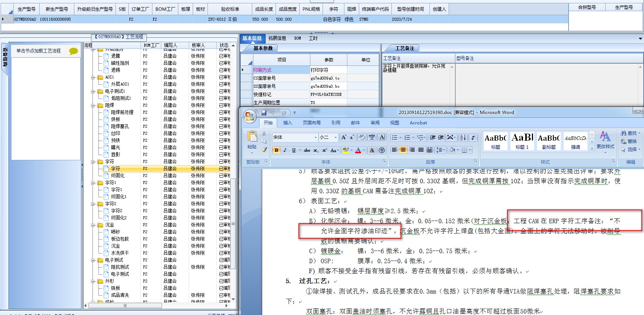Align text right in Word
Image resolution: width=644 pixels, height=315 pixels.
(x=412, y=150)
